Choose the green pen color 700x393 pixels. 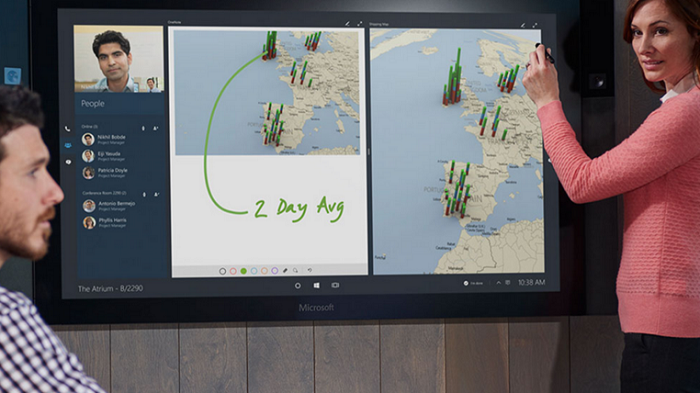pyautogui.click(x=243, y=271)
